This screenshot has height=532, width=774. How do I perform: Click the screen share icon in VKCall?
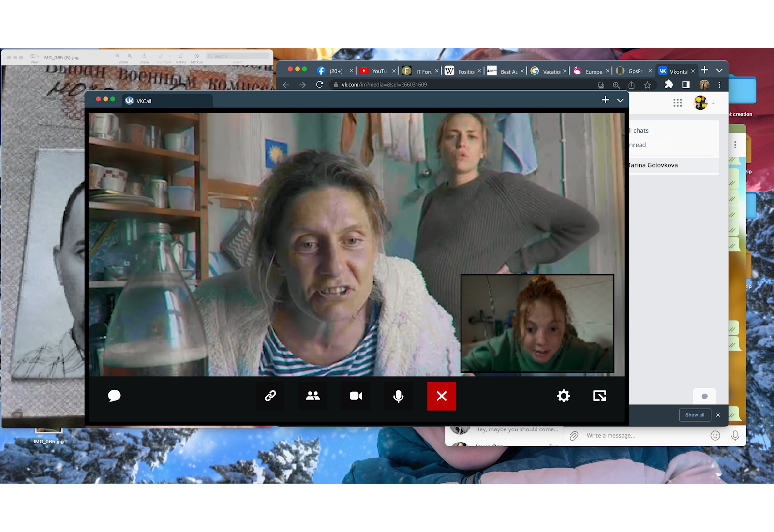pyautogui.click(x=599, y=396)
